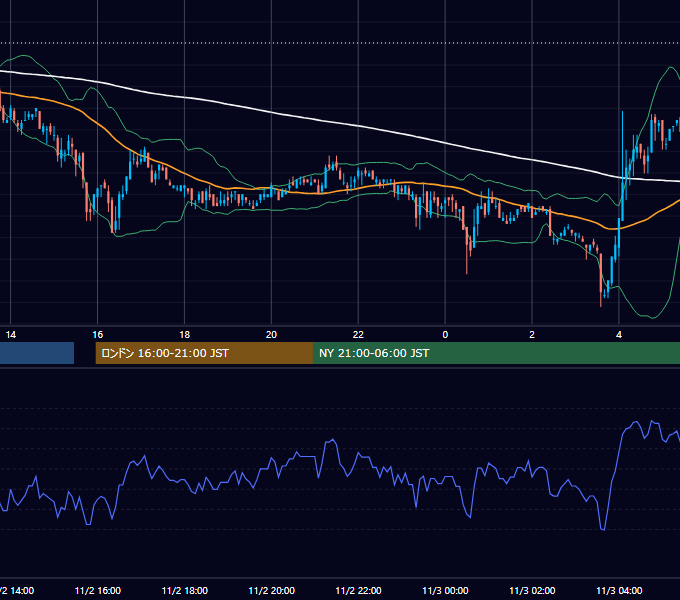Click the '11/2 20:00' label on the lower axis

[x=271, y=591]
